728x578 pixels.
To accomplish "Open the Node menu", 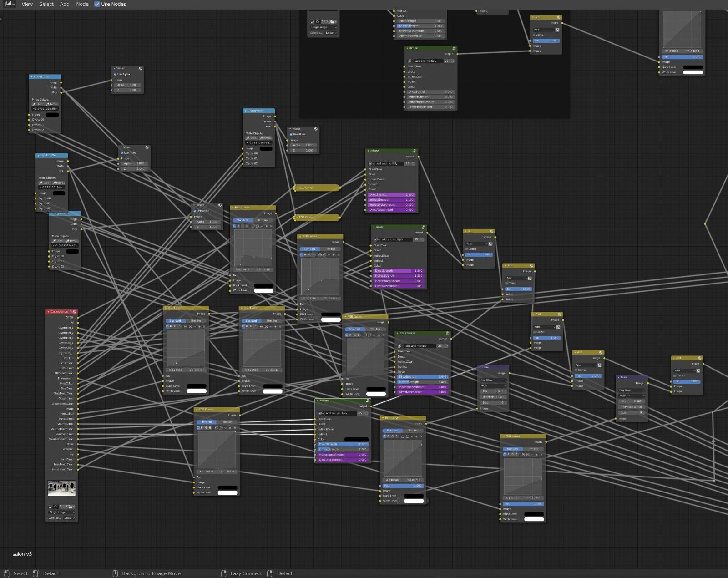I will tap(82, 4).
